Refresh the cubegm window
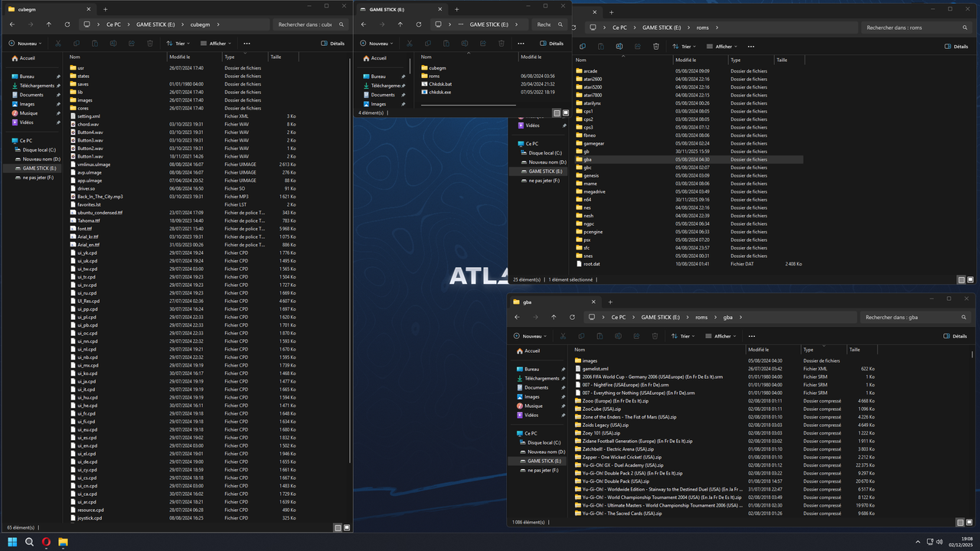Screen dimensions: 980x551 click(67, 24)
